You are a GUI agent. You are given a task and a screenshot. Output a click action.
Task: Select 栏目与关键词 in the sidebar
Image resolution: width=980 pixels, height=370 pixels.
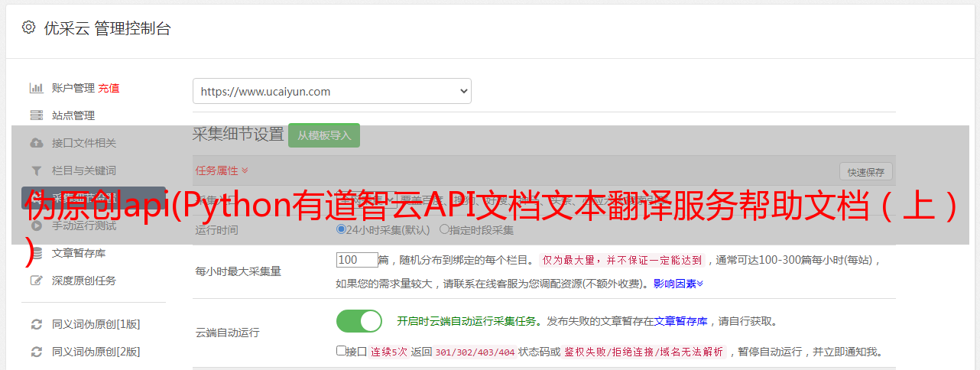(x=84, y=170)
